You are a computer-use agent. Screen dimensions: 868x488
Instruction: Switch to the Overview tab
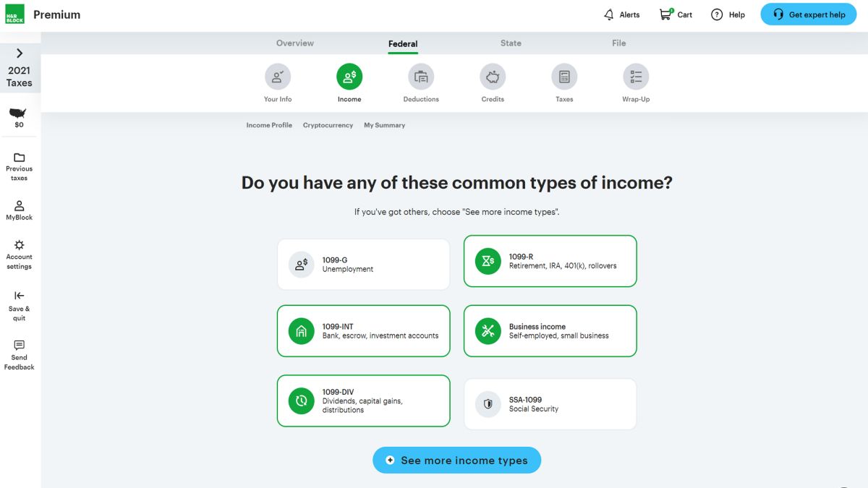(x=295, y=43)
